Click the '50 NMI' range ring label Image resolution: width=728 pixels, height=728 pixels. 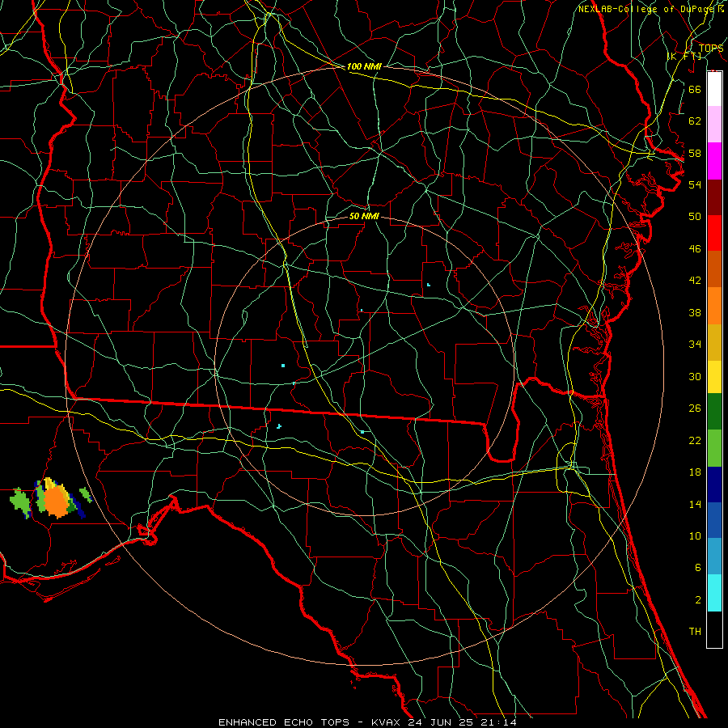click(364, 216)
